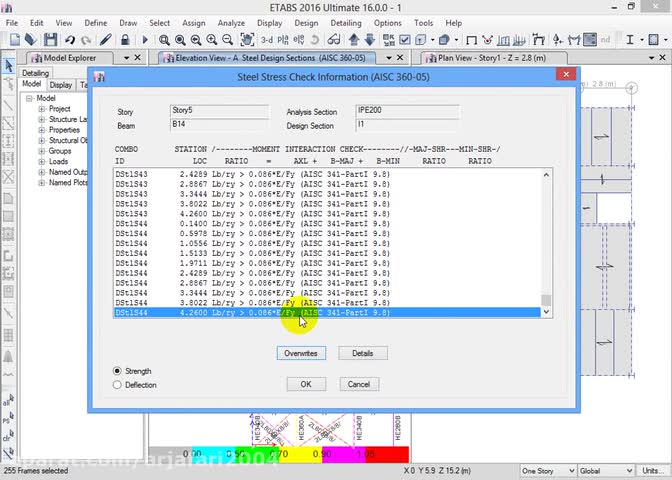Click the Story field showing Story5
This screenshot has width=672, height=480.
point(219,111)
